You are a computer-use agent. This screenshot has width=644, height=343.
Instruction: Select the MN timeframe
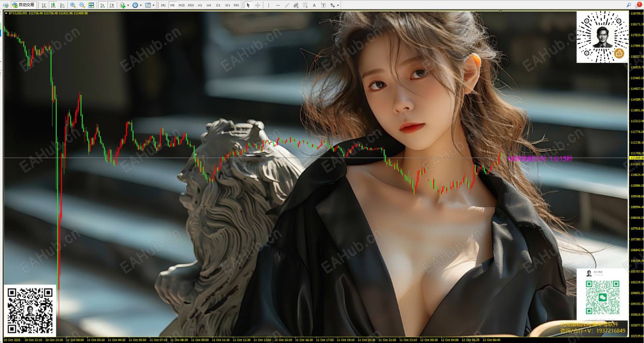tap(236, 5)
